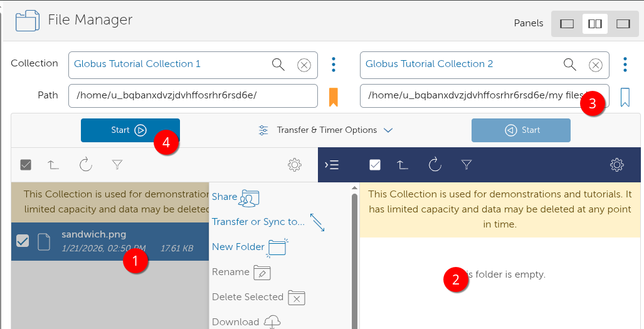
Task: Collapse the middle action menu panel
Action: (x=332, y=165)
